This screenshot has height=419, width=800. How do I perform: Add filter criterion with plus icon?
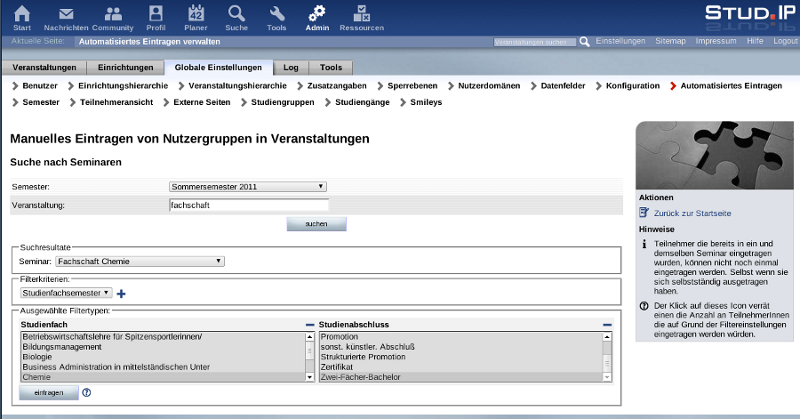pyautogui.click(x=122, y=294)
